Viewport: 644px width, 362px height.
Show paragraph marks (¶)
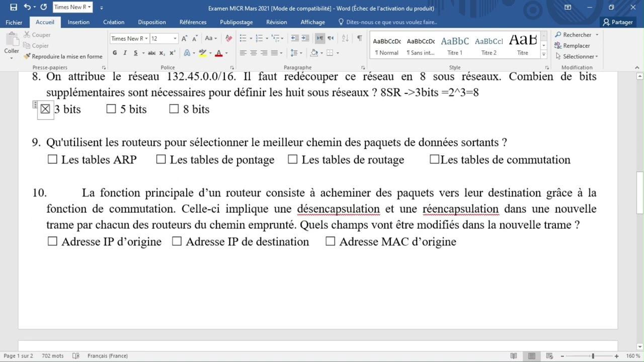[359, 38]
